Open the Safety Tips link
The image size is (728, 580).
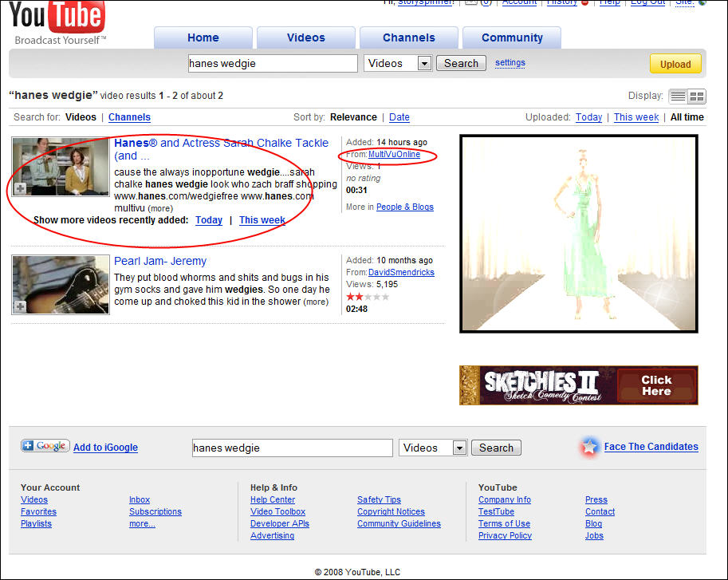(379, 499)
